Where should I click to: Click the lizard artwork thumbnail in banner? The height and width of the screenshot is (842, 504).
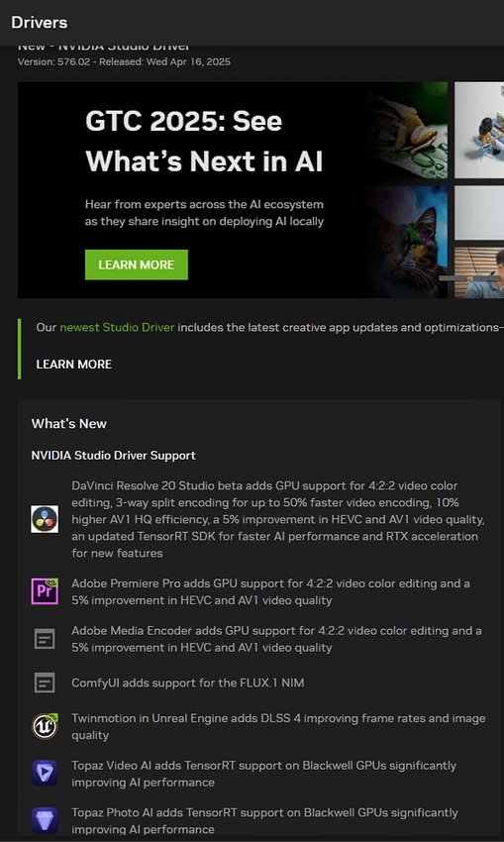[x=409, y=130]
